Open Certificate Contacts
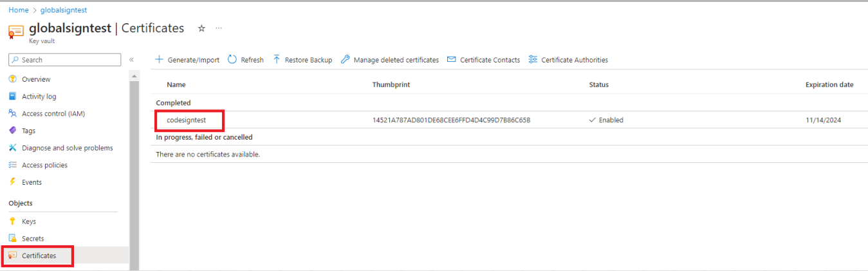868x271 pixels. pyautogui.click(x=490, y=60)
